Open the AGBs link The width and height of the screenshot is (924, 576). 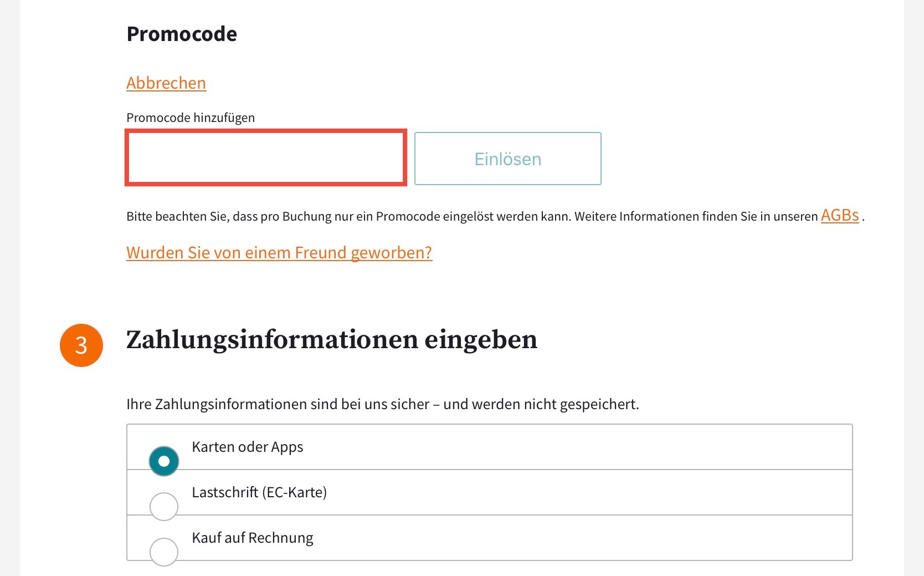840,215
